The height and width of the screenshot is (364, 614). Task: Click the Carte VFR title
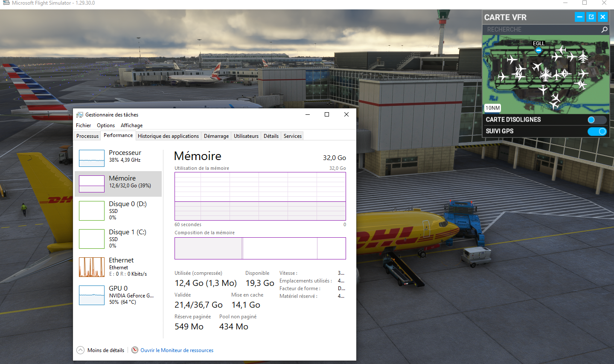coord(505,17)
